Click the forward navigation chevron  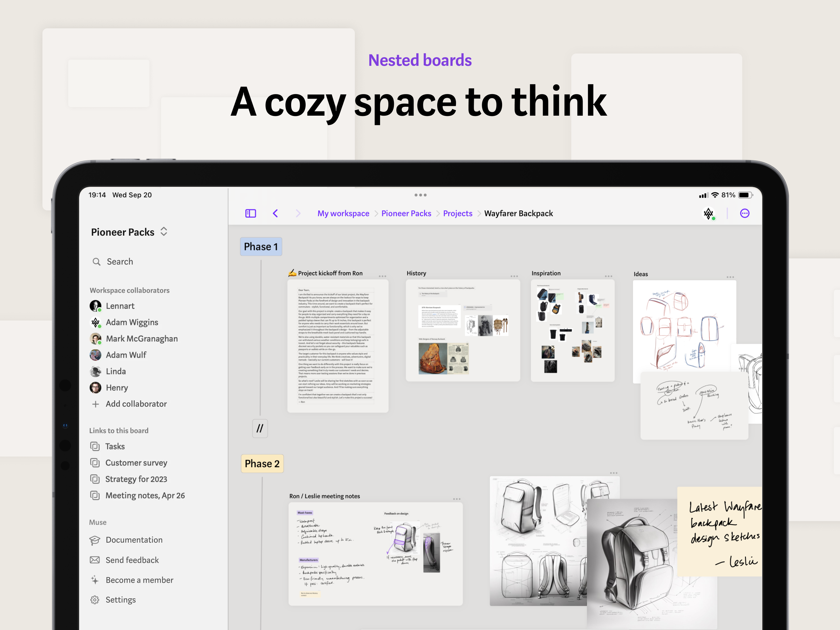pyautogui.click(x=298, y=213)
